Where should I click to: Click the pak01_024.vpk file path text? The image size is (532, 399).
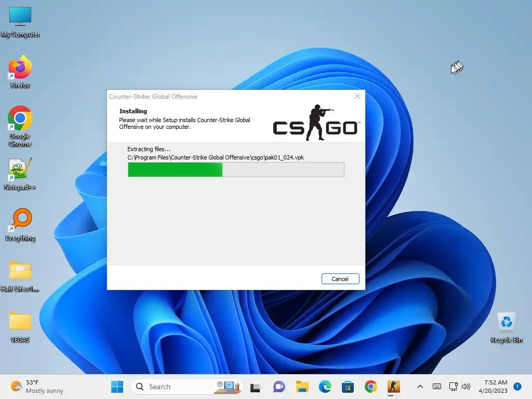point(216,157)
